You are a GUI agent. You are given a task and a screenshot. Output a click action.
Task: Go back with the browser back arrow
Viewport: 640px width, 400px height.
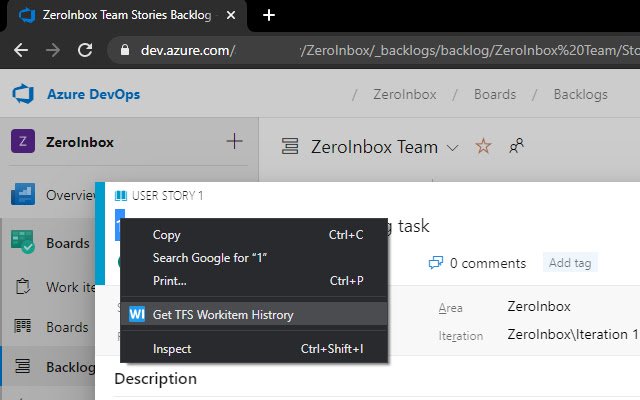tap(21, 51)
